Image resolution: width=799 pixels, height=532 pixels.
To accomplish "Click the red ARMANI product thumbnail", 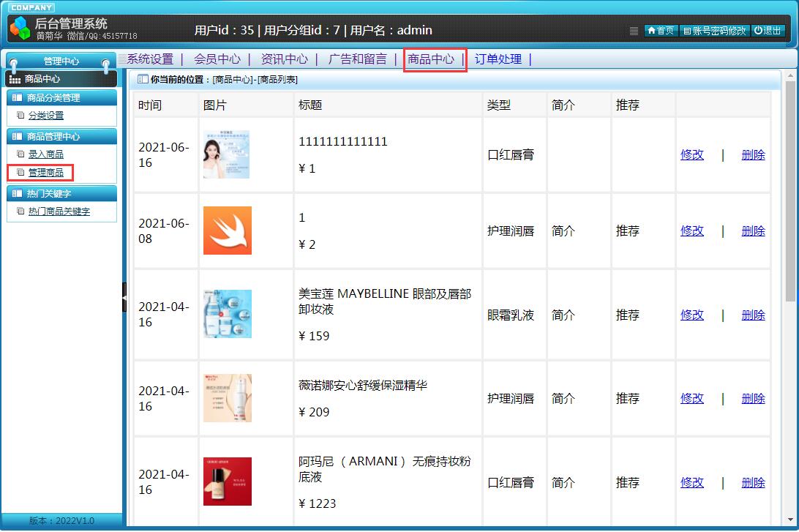I will coord(228,482).
